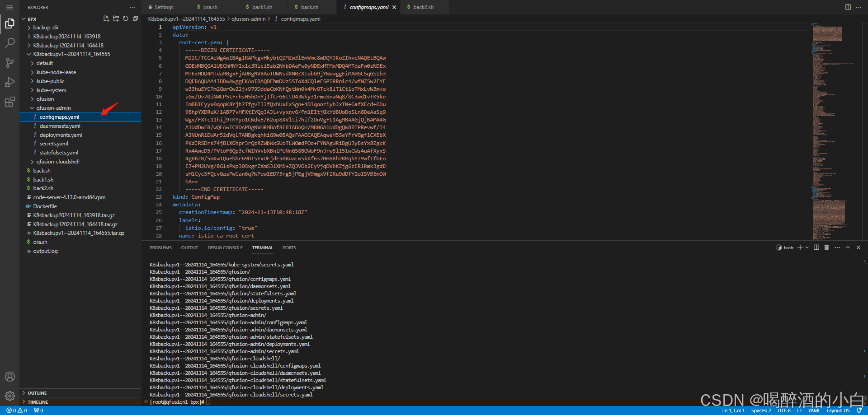Viewport: 868px width, 415px height.
Task: Open the Extensions view
Action: click(x=9, y=102)
